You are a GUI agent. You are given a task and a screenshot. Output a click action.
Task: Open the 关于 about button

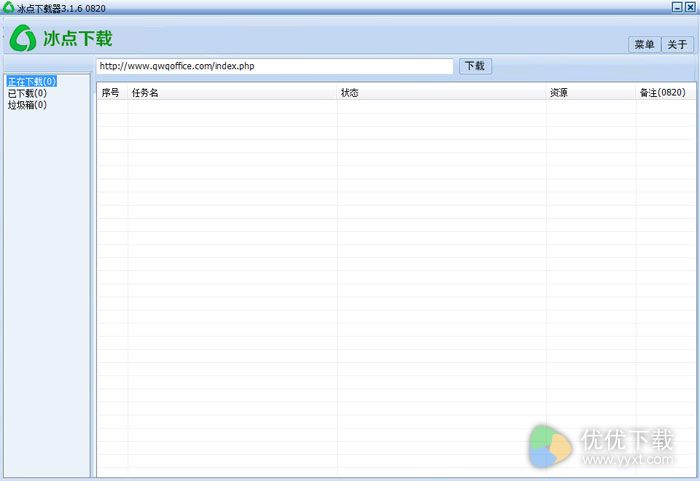click(x=677, y=45)
